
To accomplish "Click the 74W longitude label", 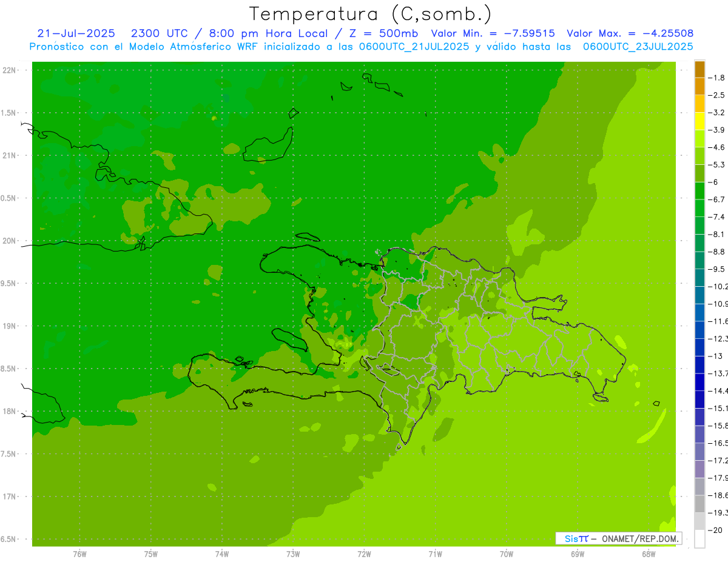I will coord(222,554).
